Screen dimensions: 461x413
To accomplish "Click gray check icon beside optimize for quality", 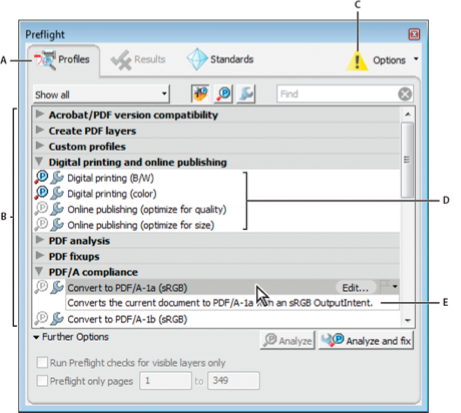I will [41, 208].
